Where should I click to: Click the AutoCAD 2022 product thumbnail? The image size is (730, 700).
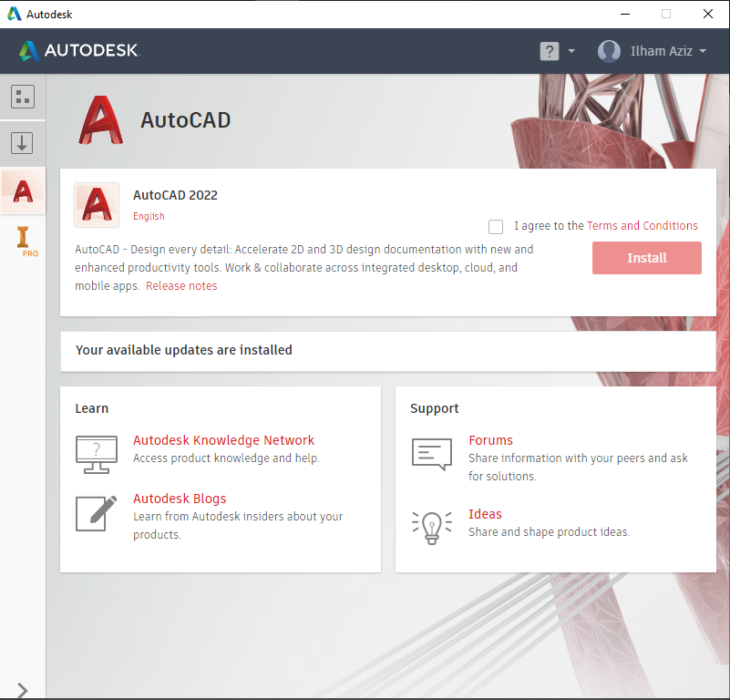[97, 205]
